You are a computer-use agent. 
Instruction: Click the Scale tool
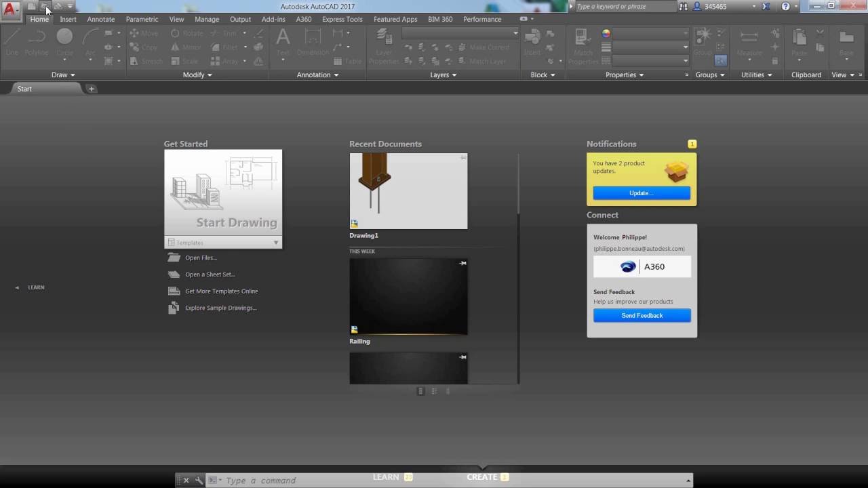click(184, 61)
